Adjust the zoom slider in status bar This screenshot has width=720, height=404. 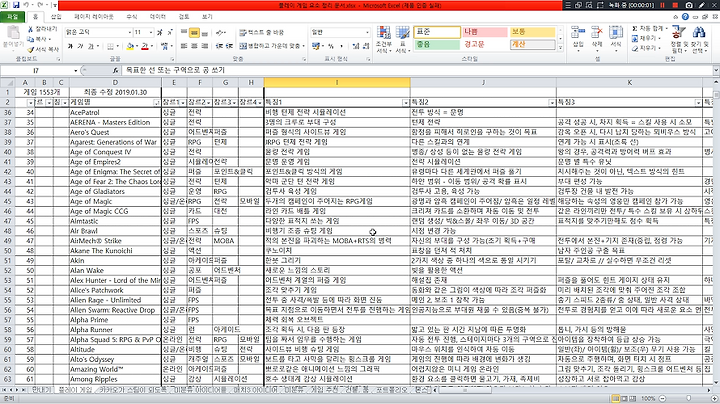click(688, 398)
